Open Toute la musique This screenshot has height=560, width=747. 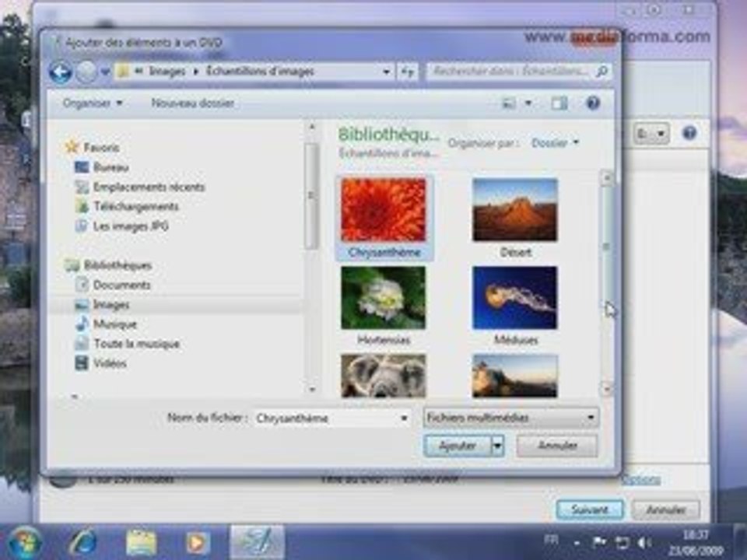136,344
